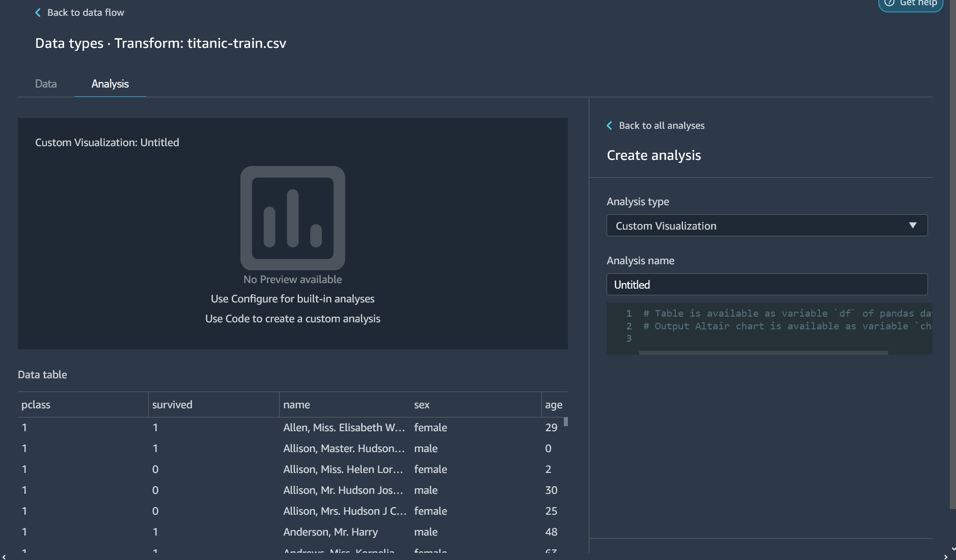Select the Analysis tab
Image resolution: width=956 pixels, height=560 pixels.
click(x=110, y=84)
